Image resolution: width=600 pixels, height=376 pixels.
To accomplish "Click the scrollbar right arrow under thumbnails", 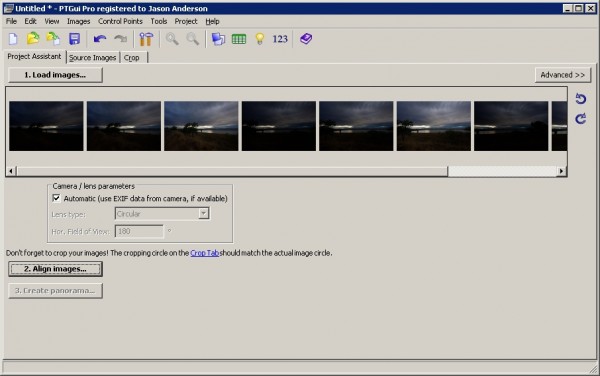I will click(x=561, y=171).
